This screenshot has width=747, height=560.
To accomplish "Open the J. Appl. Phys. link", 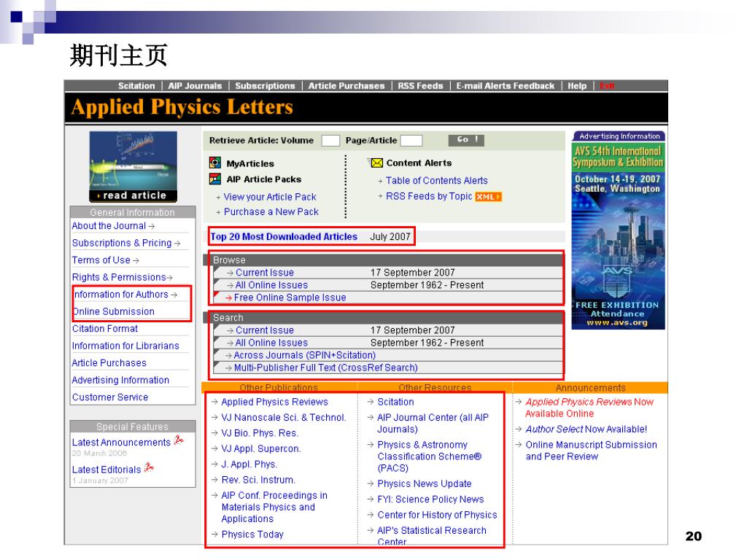I will 249,464.
